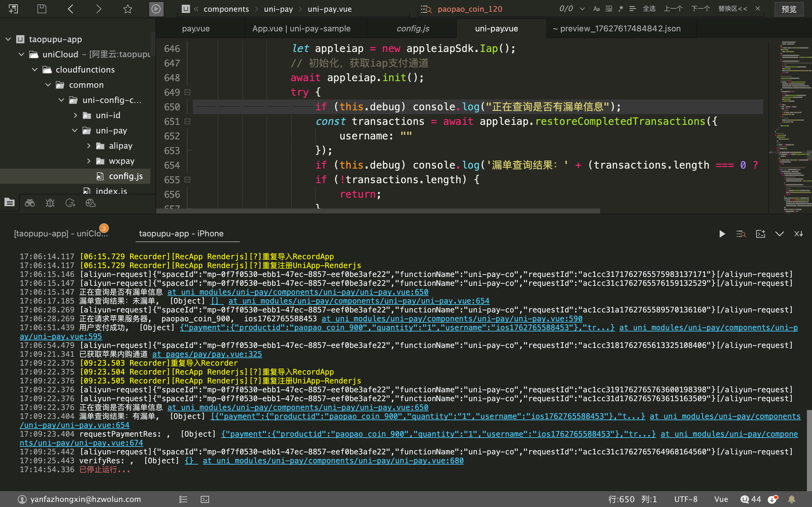Click the bookmark star icon

tap(128, 9)
